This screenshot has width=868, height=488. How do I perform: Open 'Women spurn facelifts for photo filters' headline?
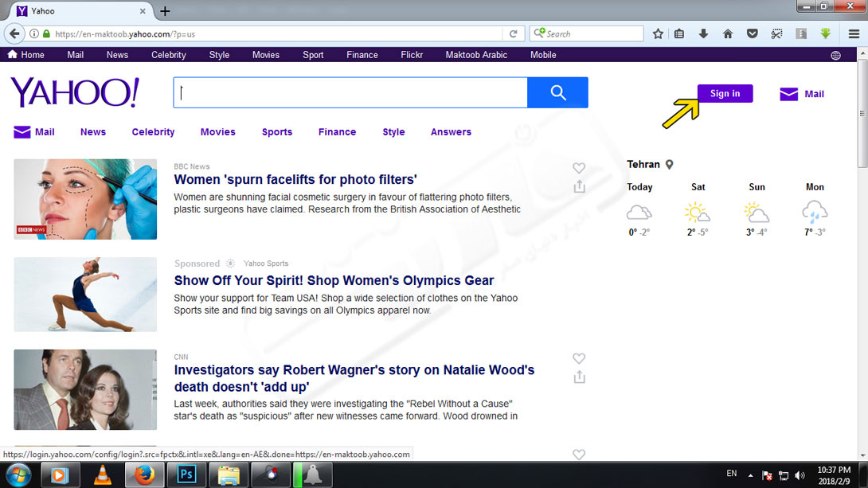point(295,179)
